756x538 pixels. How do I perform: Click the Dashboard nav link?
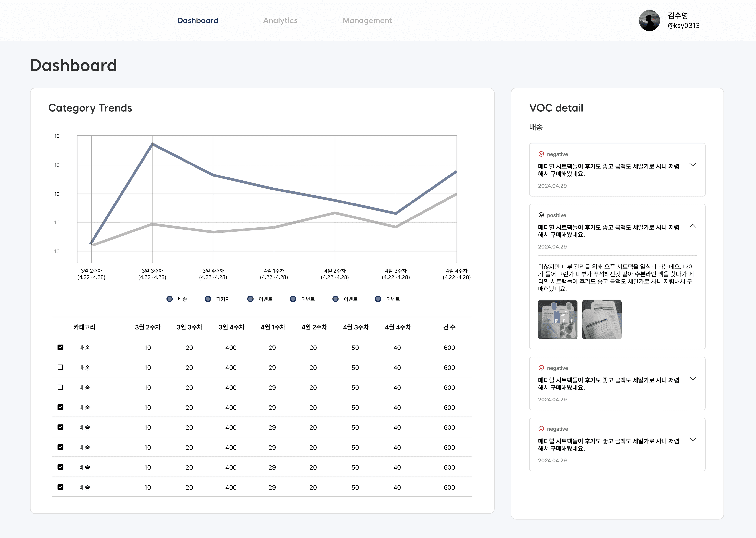click(198, 20)
